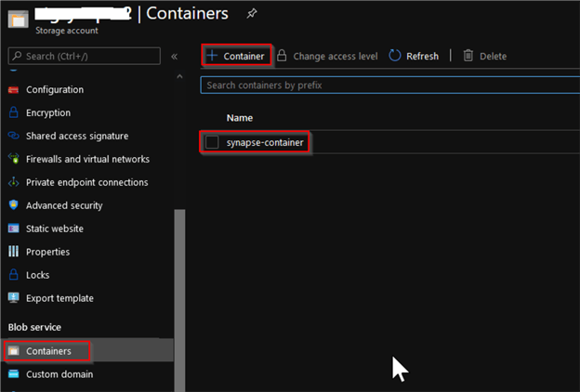Click the Static website icon
The height and width of the screenshot is (392, 580).
coord(13,229)
